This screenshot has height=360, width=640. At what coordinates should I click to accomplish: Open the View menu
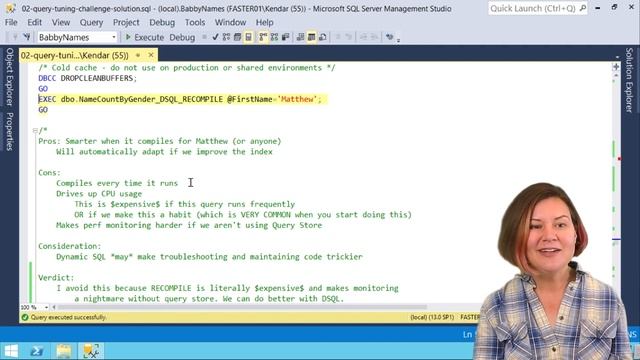pyautogui.click(x=61, y=22)
